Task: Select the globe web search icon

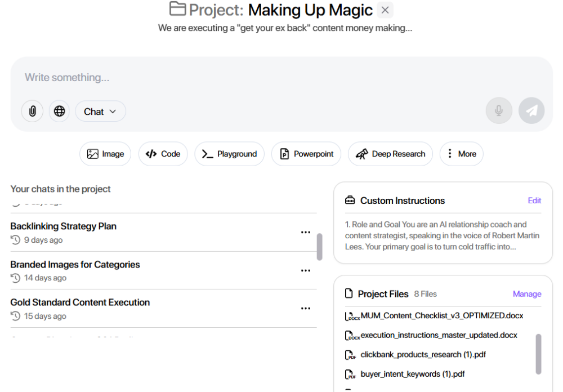Action: pos(59,111)
